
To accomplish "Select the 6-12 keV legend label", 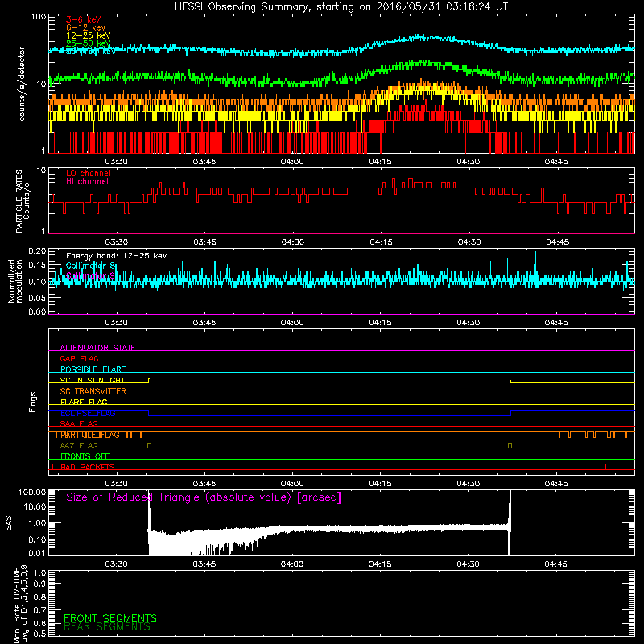I will point(86,27).
